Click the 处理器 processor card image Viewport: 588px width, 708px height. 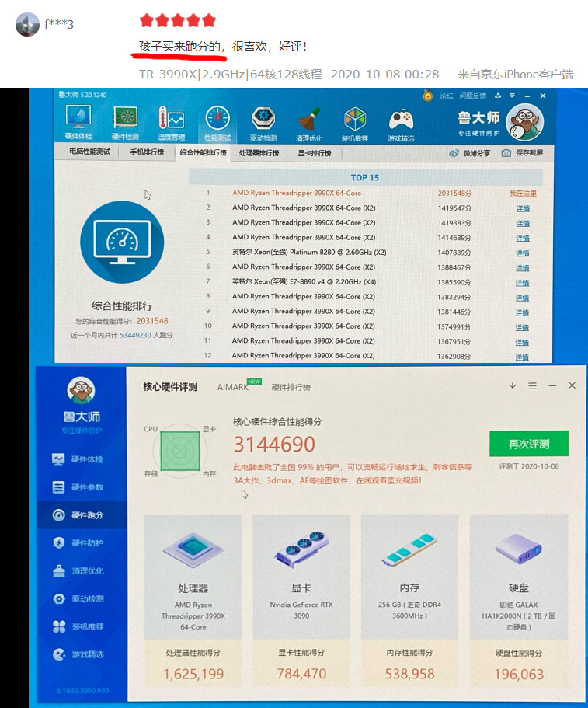coord(193,550)
